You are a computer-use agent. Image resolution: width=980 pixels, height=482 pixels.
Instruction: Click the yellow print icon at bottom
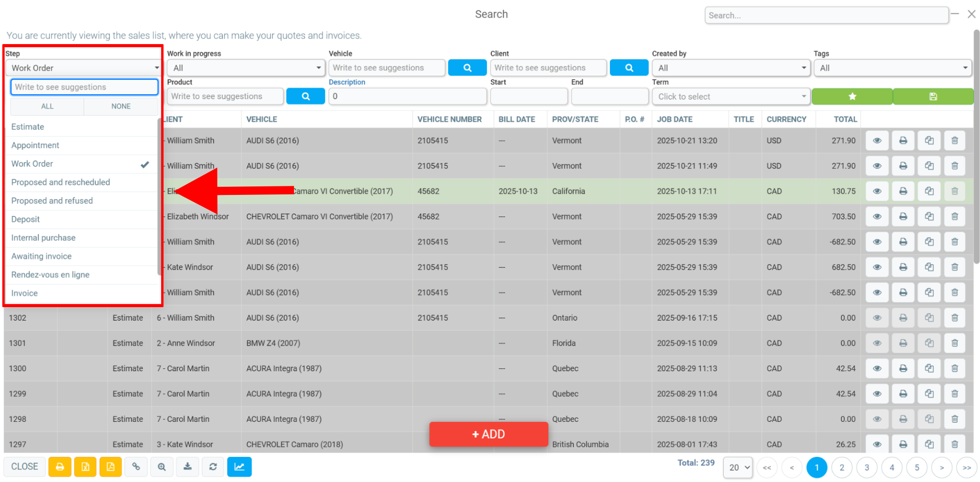click(60, 467)
